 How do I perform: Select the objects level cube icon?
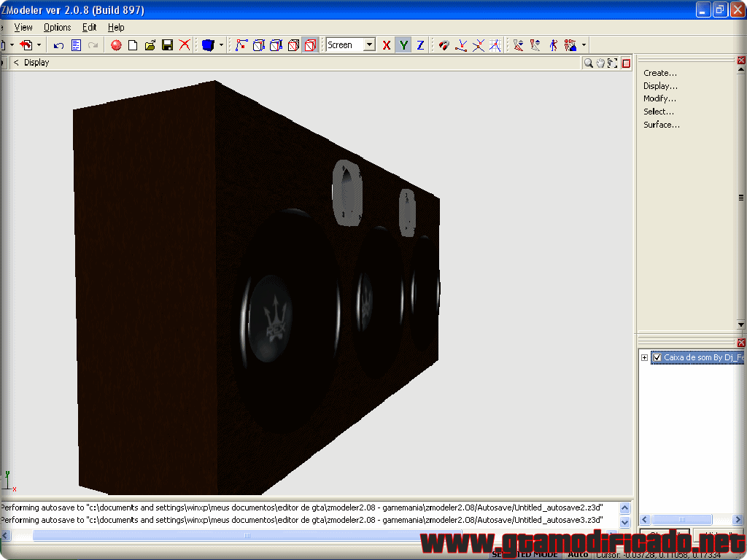point(293,45)
